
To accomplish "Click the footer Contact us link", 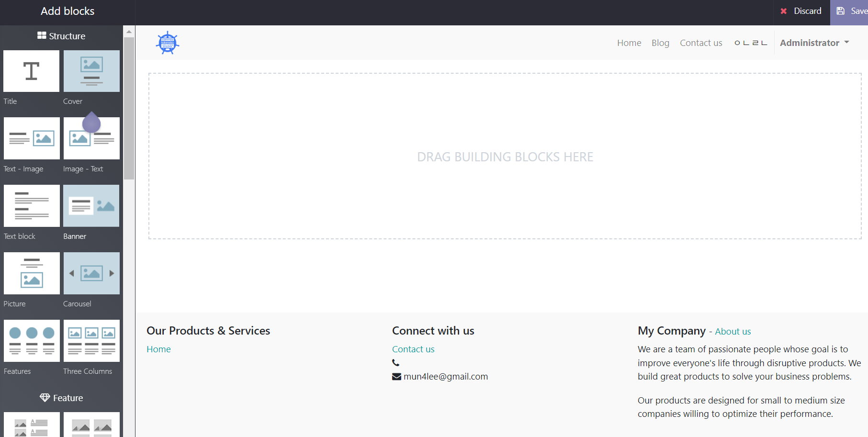I will coord(413,349).
